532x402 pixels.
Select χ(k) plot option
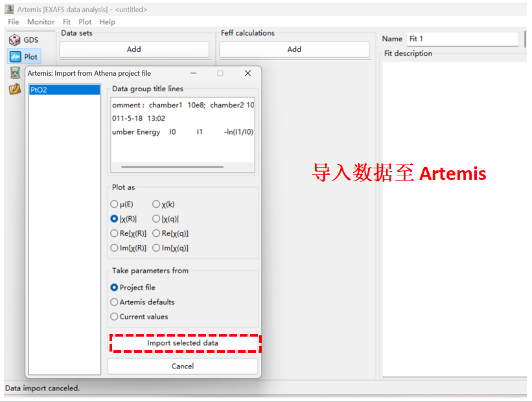pyautogui.click(x=163, y=205)
